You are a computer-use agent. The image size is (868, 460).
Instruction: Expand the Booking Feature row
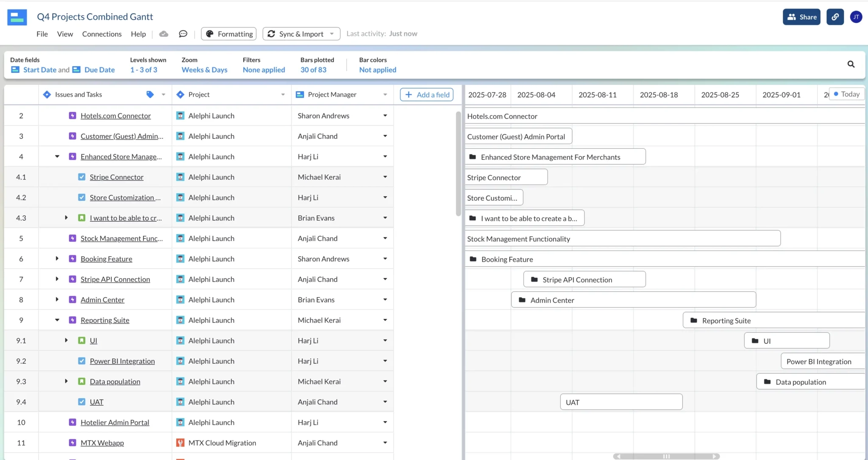coord(57,259)
